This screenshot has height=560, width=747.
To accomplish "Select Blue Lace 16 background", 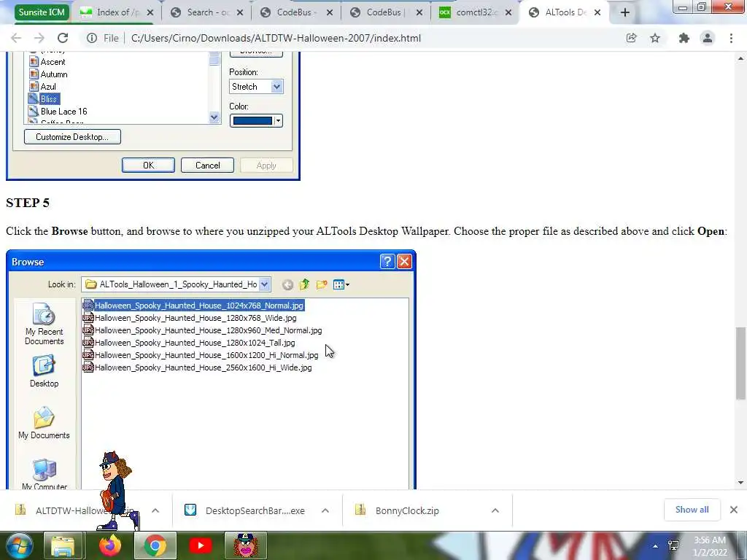I will (x=58, y=112).
